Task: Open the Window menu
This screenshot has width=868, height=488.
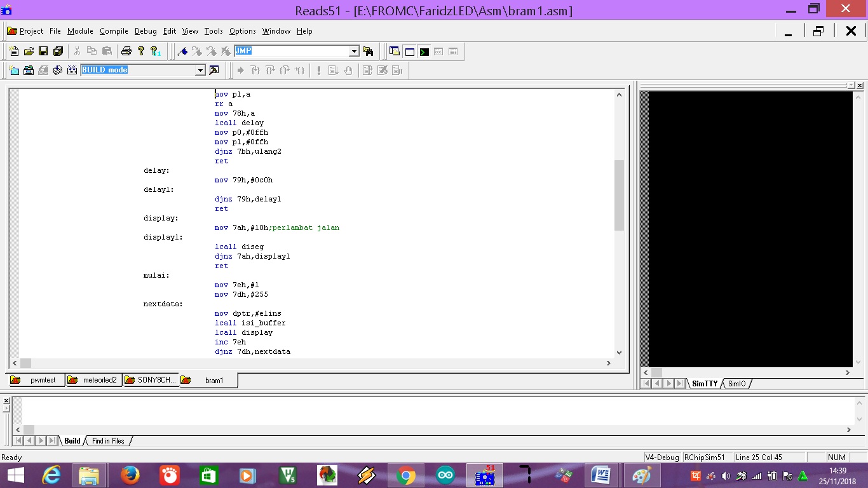Action: pos(276,30)
